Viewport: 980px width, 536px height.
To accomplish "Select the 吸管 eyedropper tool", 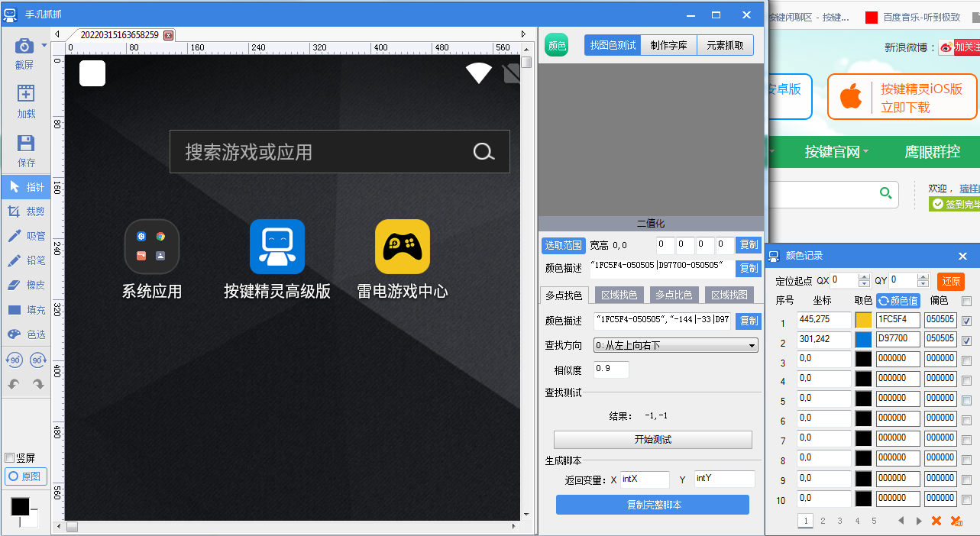I will tap(26, 236).
